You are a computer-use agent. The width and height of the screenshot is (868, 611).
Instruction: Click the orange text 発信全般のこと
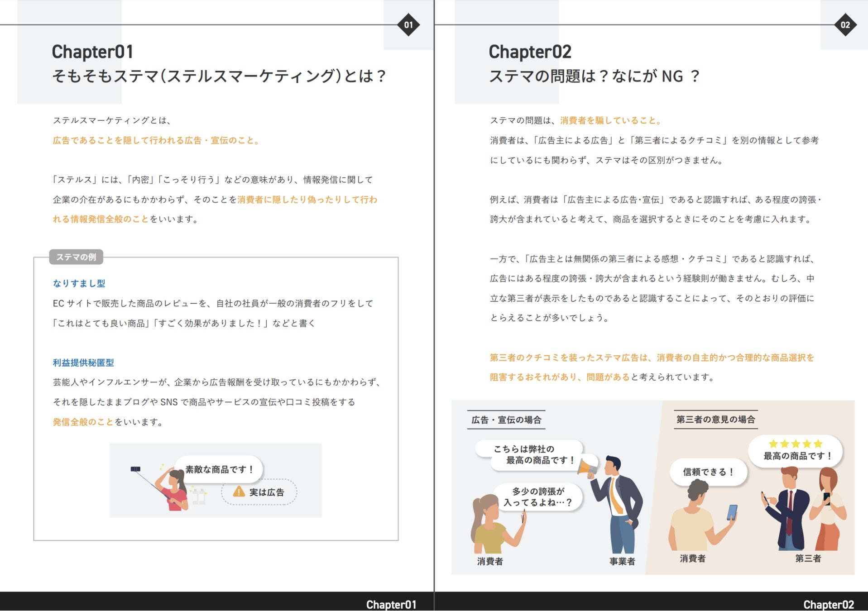click(x=83, y=422)
